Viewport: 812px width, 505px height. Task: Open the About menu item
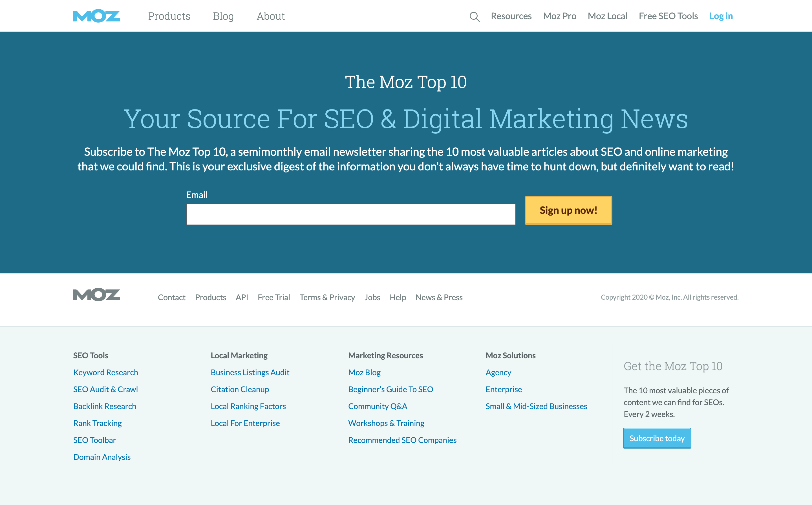[270, 16]
